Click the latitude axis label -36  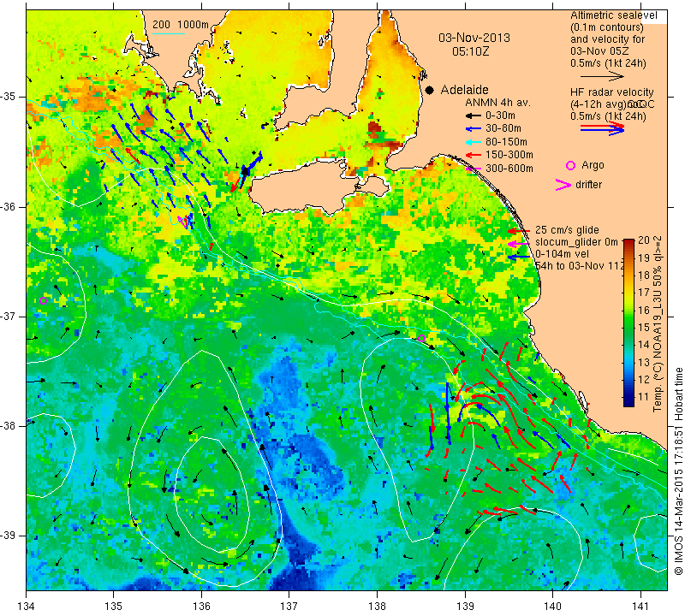[8, 206]
